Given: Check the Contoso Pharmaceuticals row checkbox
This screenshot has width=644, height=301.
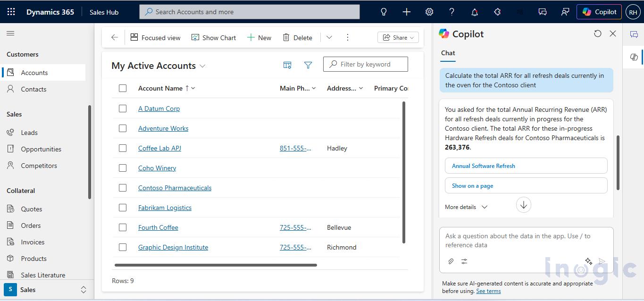Looking at the screenshot, I should 123,188.
